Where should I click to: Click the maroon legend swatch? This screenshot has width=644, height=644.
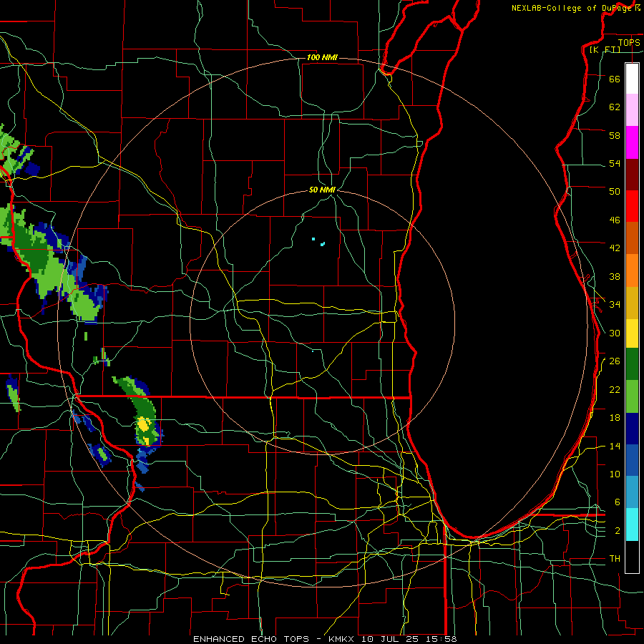632,174
